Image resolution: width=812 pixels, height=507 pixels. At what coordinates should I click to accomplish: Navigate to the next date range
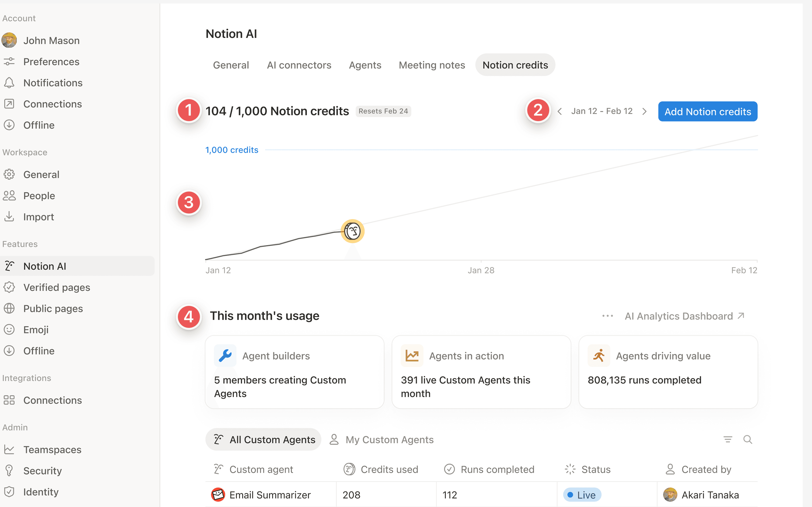[644, 111]
